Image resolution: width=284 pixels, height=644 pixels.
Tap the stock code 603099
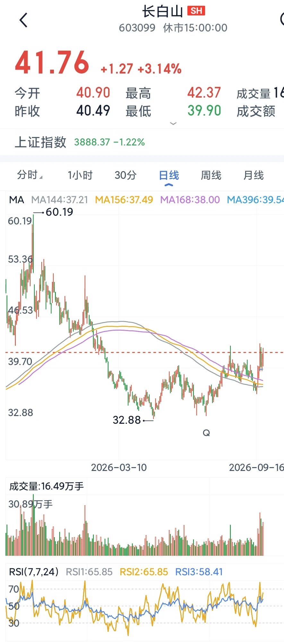click(137, 28)
